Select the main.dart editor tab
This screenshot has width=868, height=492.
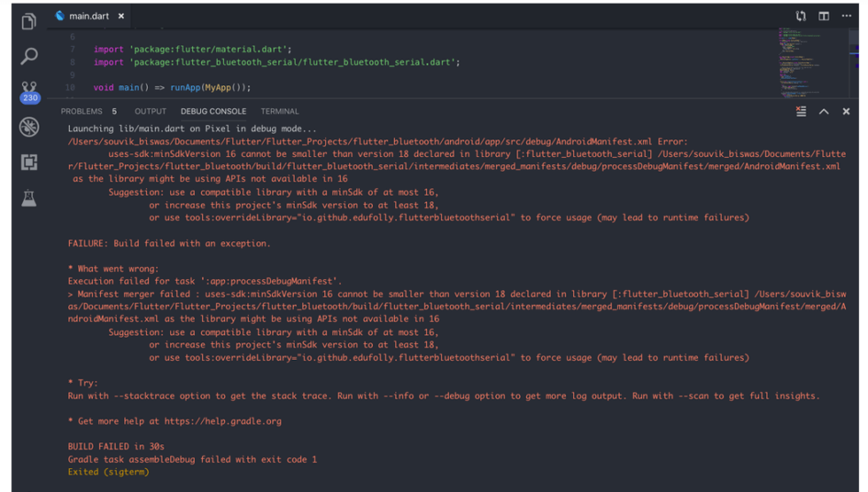87,17
